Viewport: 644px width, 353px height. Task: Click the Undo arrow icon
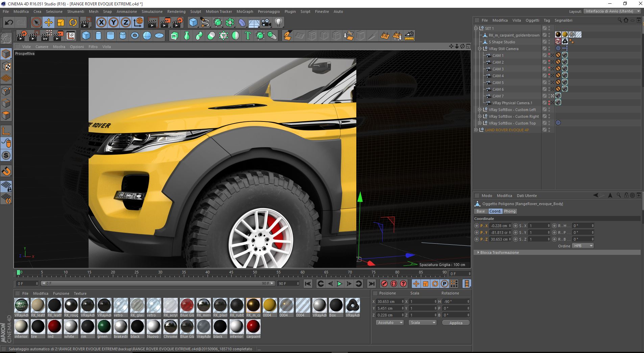tap(9, 23)
